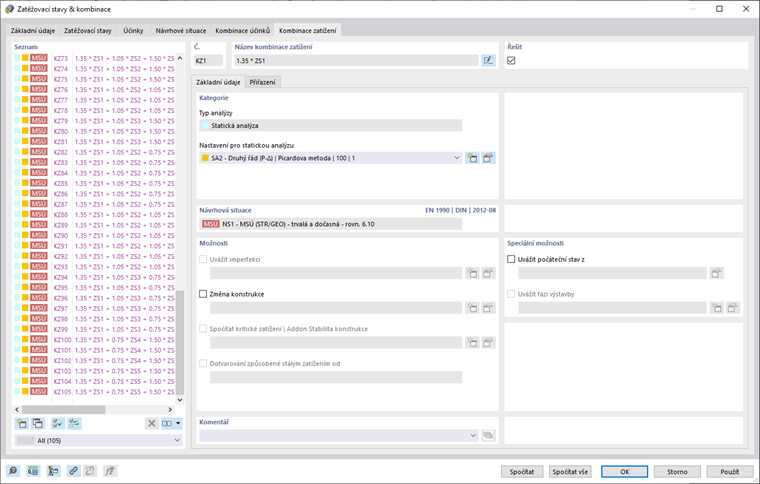The image size is (760, 484).
Task: Click the formula script icon in the footer
Action: (110, 471)
